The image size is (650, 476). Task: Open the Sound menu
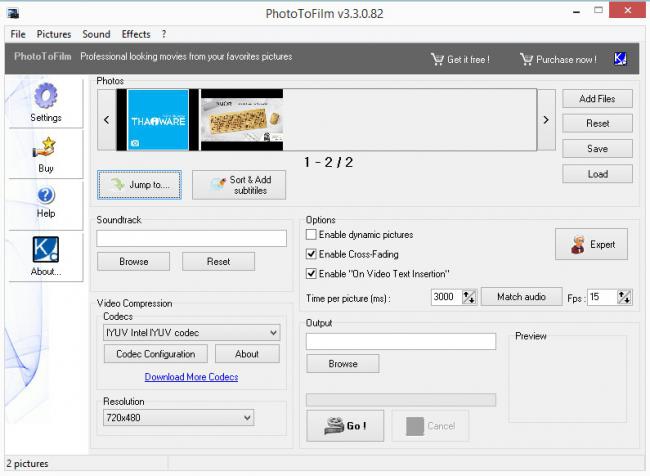(x=96, y=34)
